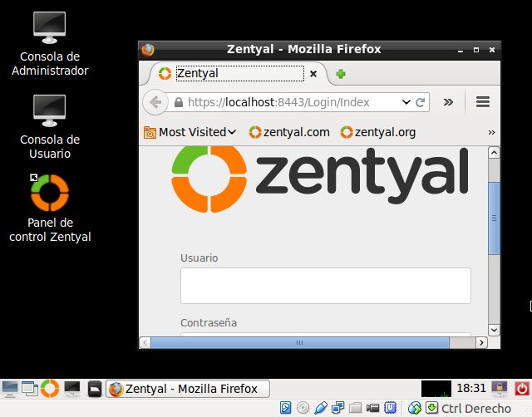Click the Usuario text field
Screen dimensions: 532x417
[325, 286]
